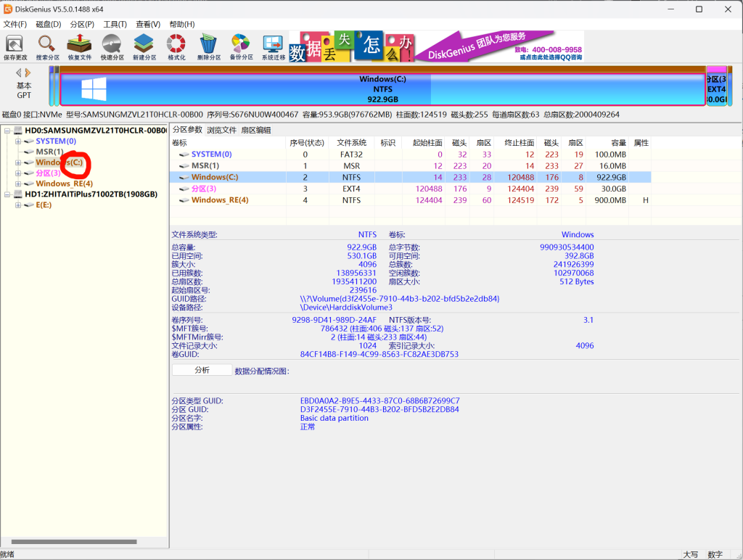Click the 保存更改 save changes icon
The image size is (743, 560).
click(15, 47)
